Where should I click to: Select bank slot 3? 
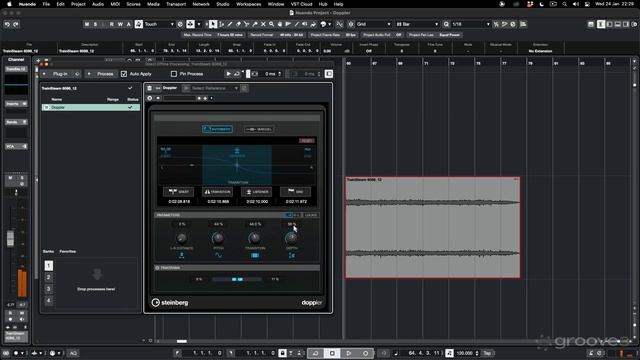[x=49, y=289]
